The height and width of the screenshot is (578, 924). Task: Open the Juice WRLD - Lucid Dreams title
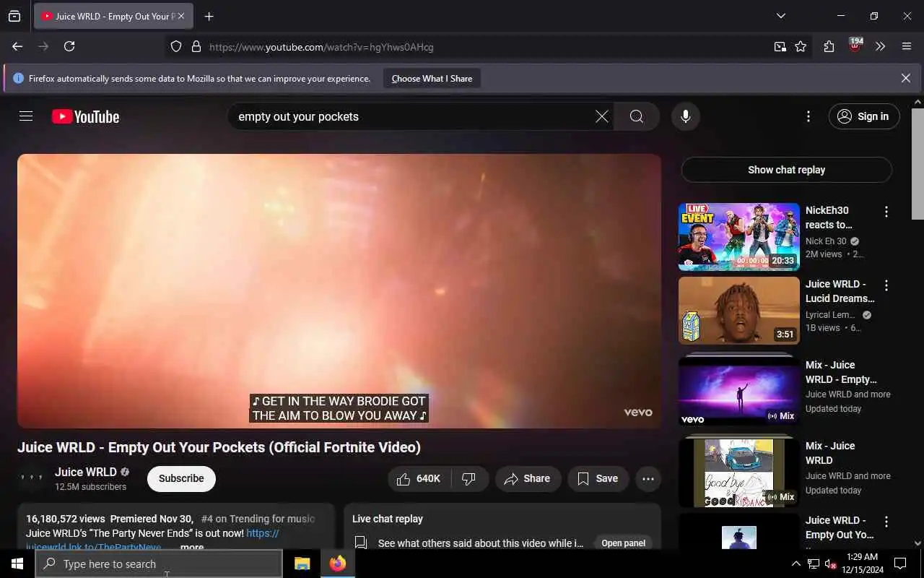point(840,291)
